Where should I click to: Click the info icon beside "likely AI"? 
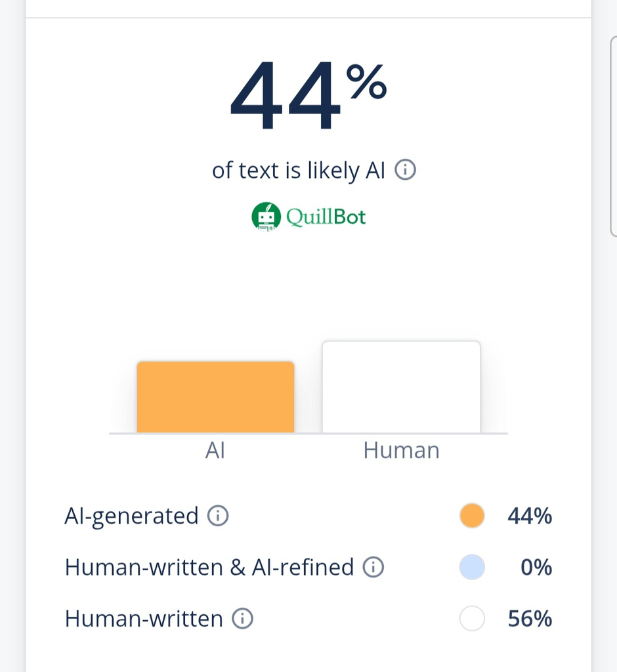click(x=405, y=171)
